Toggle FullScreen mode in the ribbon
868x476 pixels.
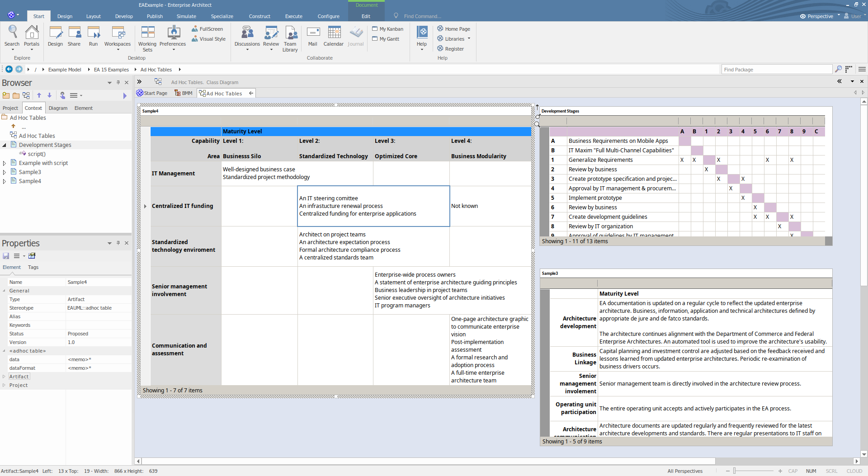pos(208,29)
